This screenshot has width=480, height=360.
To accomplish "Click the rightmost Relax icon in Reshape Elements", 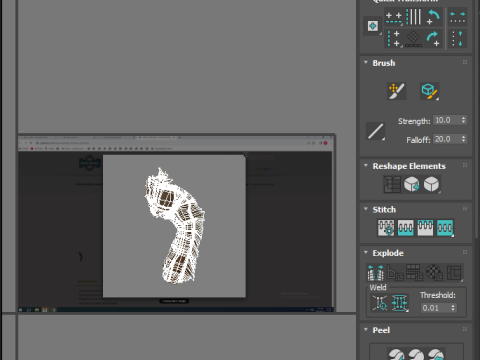I will pyautogui.click(x=432, y=184).
